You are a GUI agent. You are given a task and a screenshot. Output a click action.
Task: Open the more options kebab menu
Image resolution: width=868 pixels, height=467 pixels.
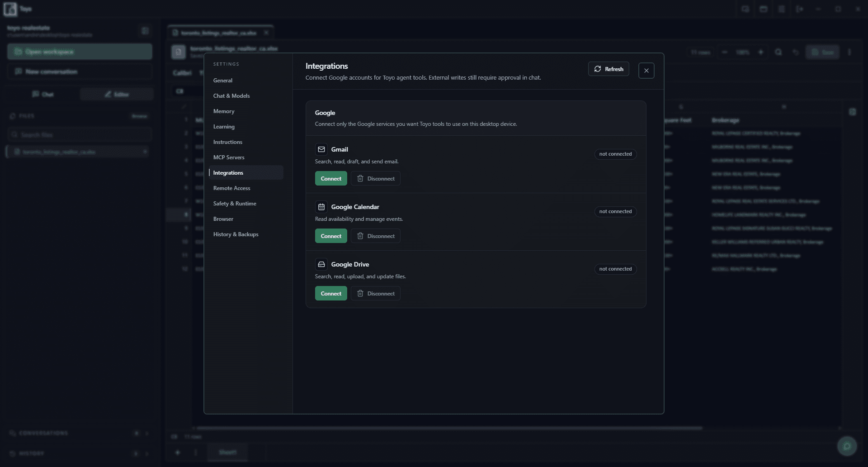[x=849, y=52]
